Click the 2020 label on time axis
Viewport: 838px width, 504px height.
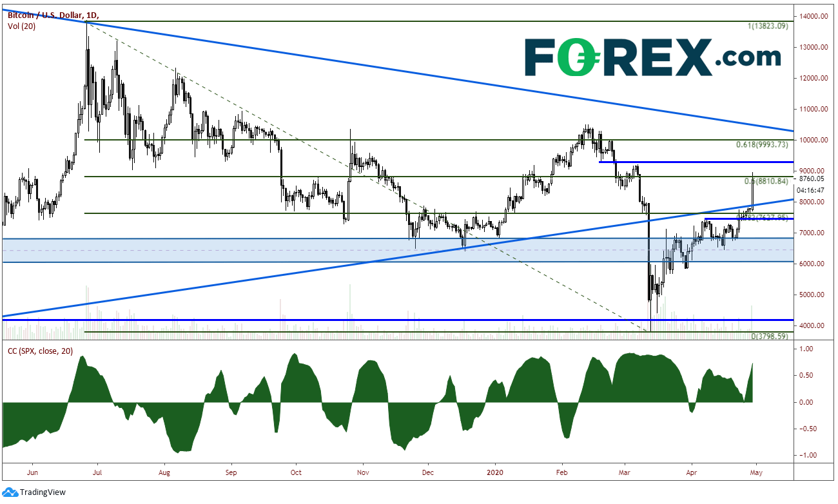tap(495, 472)
